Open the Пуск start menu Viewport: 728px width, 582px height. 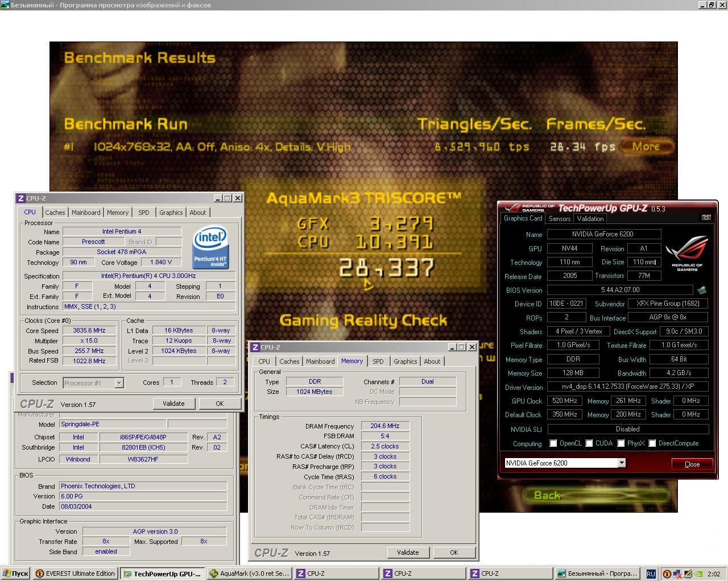(x=15, y=574)
